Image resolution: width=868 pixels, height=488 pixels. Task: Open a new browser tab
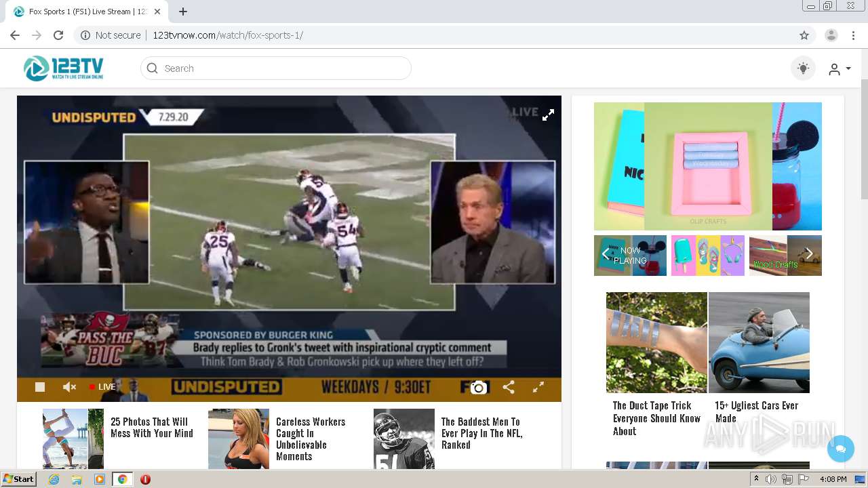pyautogui.click(x=183, y=12)
